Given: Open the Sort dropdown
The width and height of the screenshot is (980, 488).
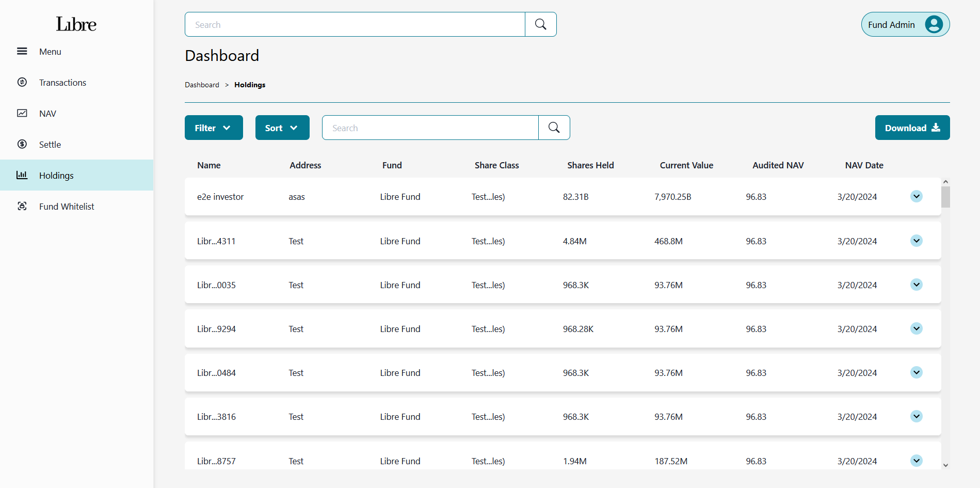Looking at the screenshot, I should click(x=282, y=128).
